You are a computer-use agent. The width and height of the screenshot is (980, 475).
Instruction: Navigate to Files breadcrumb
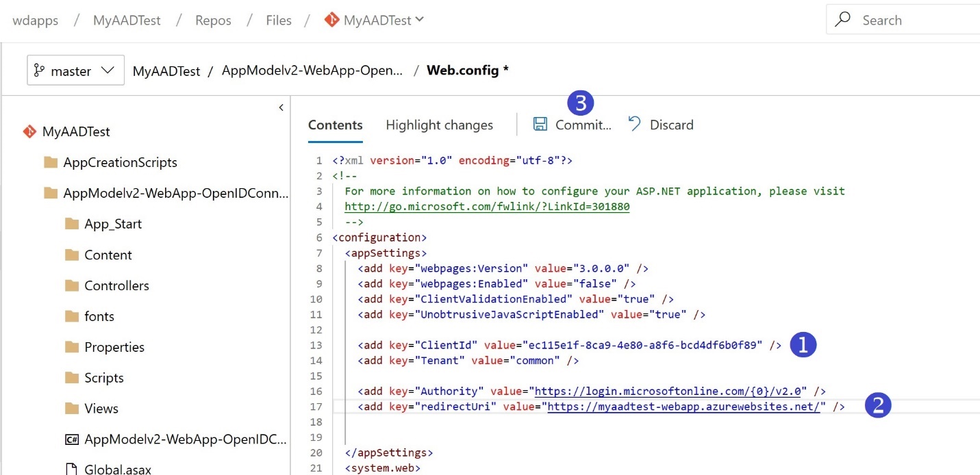click(x=279, y=21)
